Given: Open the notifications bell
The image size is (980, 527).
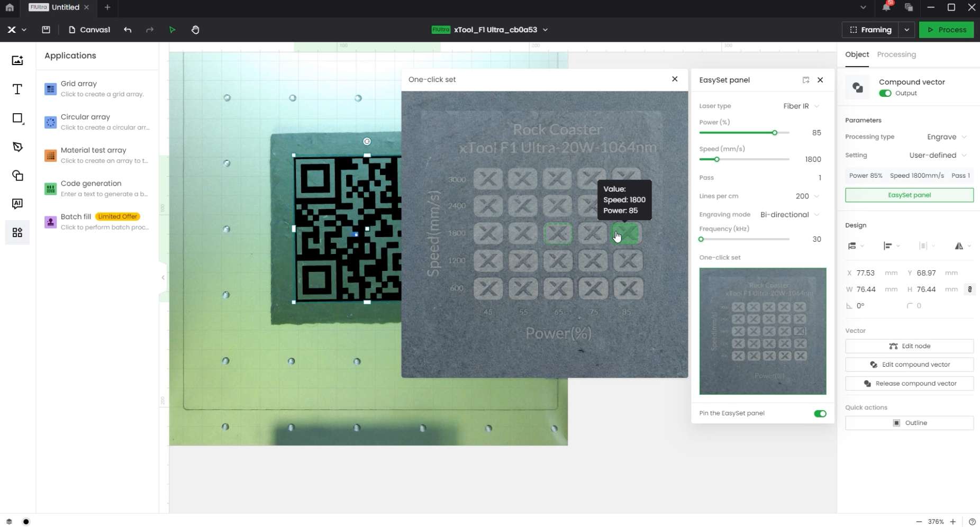Looking at the screenshot, I should point(886,7).
